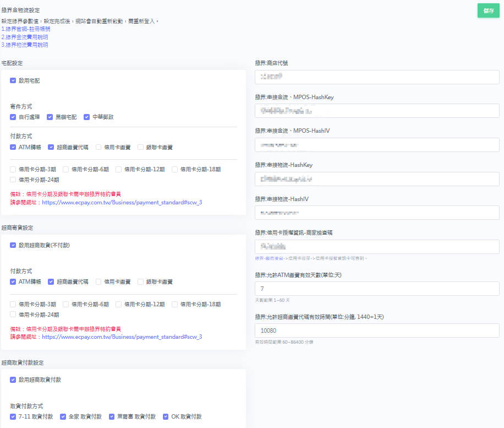Viewport: 504px width, 428px height.
Task: Check 銀聯卡繳費 under 宅配設定 payment methods
Action: tap(141, 147)
